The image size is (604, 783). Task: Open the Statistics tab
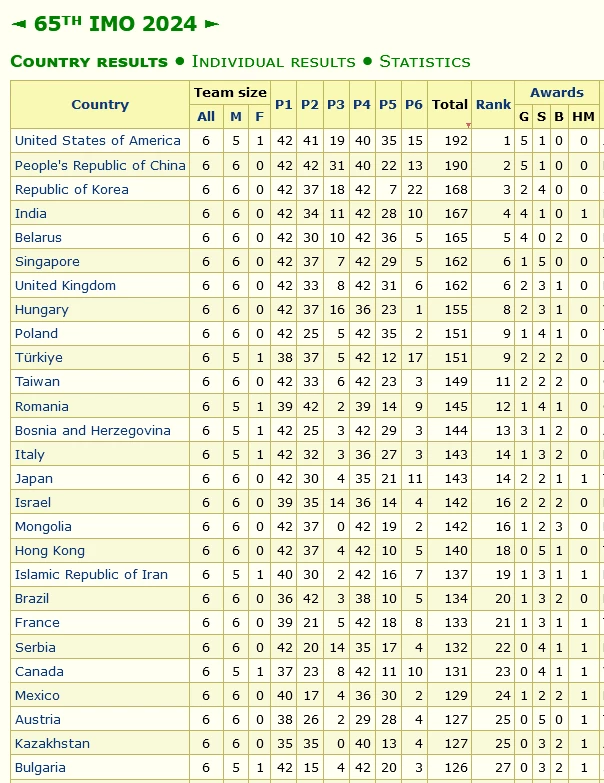[x=425, y=61]
